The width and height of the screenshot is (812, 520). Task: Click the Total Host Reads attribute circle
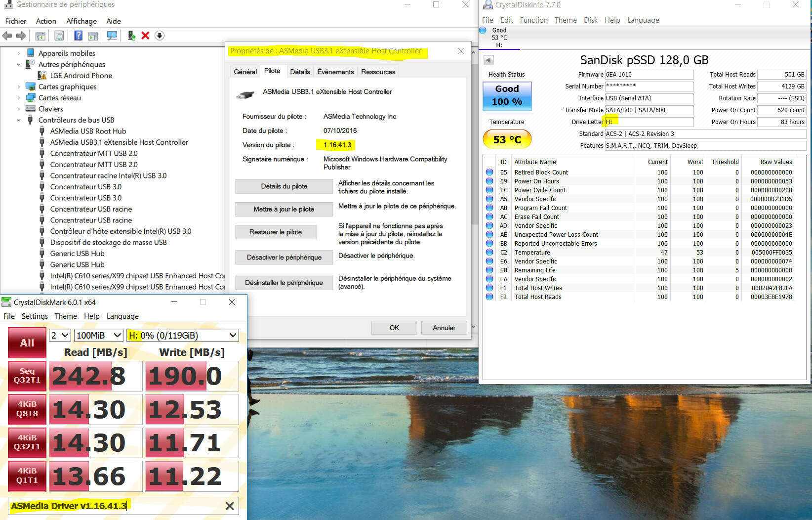tap(489, 297)
